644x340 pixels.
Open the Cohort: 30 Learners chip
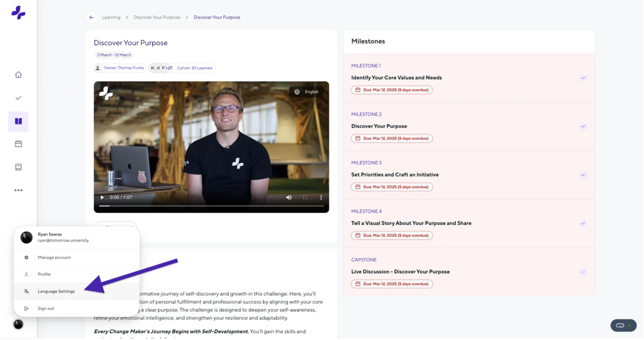[x=195, y=68]
